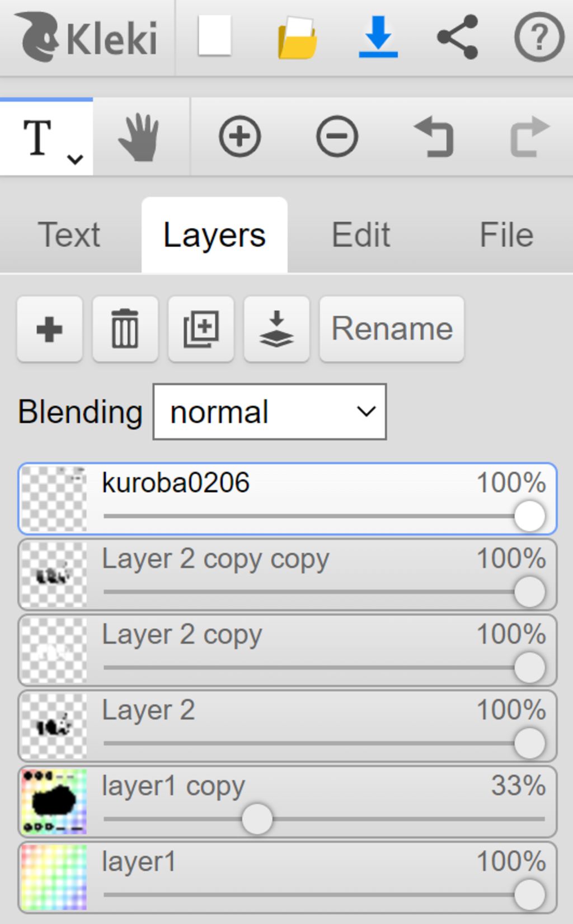This screenshot has height=924, width=573.
Task: Select the Layer 2 copy copy thumbnail
Action: (x=54, y=575)
